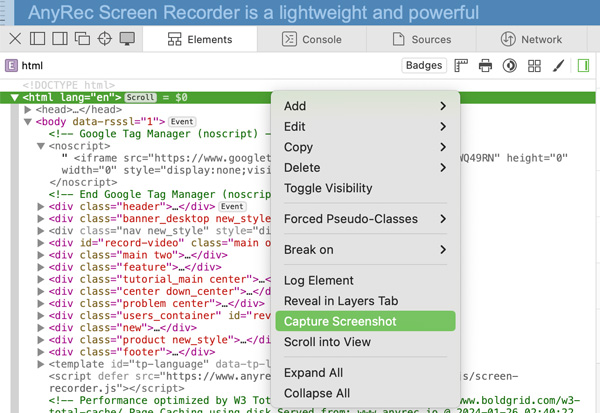The image size is (600, 413).
Task: Expand the div class="header" node
Action: [41, 207]
